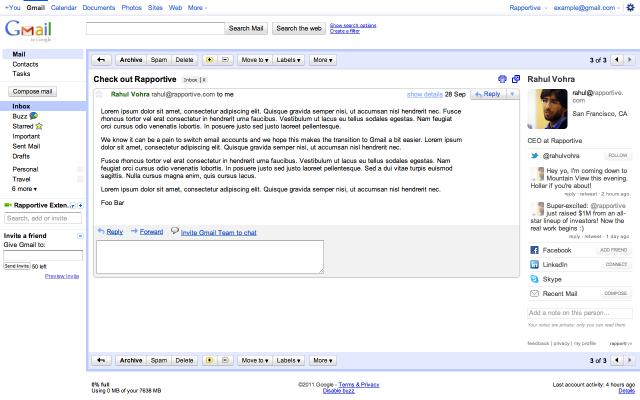The image size is (640, 400).
Task: Expand 6 more labels
Action: coord(24,189)
